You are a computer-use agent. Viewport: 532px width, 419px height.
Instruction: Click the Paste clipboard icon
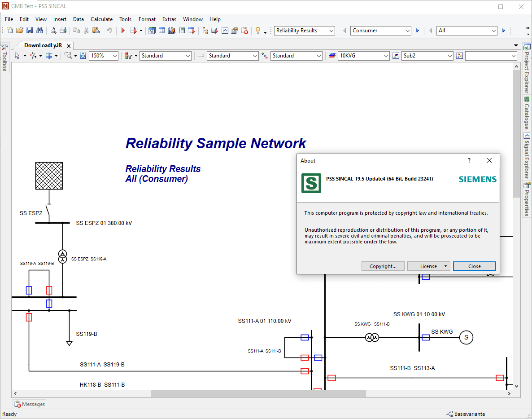click(x=96, y=31)
